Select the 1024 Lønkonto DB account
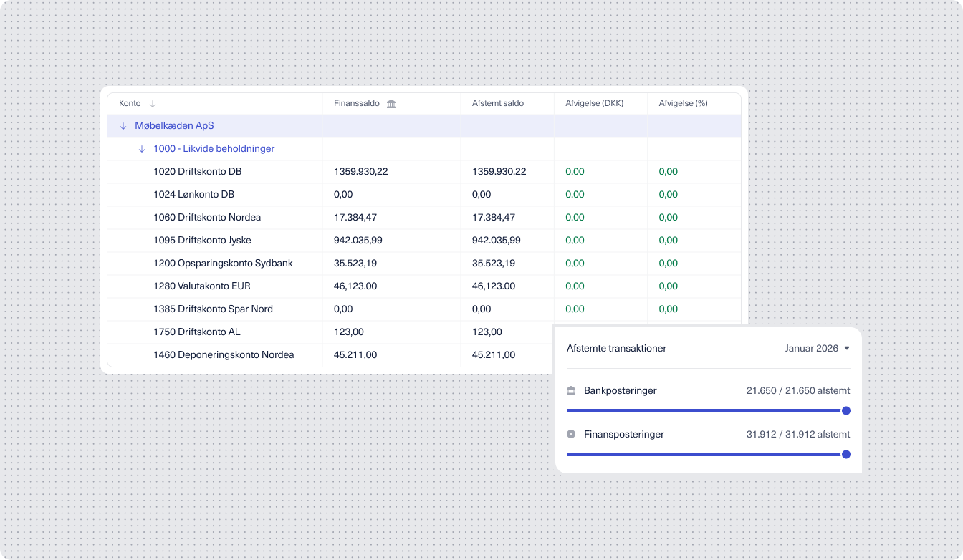 193,195
